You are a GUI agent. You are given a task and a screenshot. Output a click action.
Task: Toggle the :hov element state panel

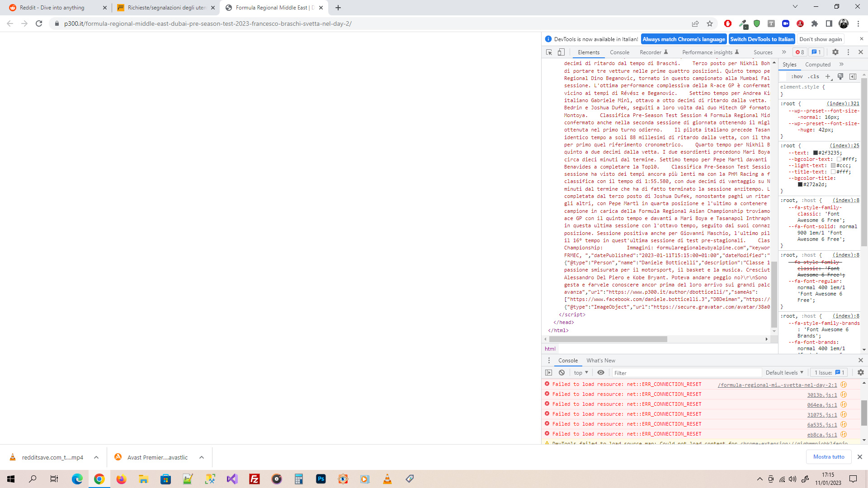coord(797,76)
